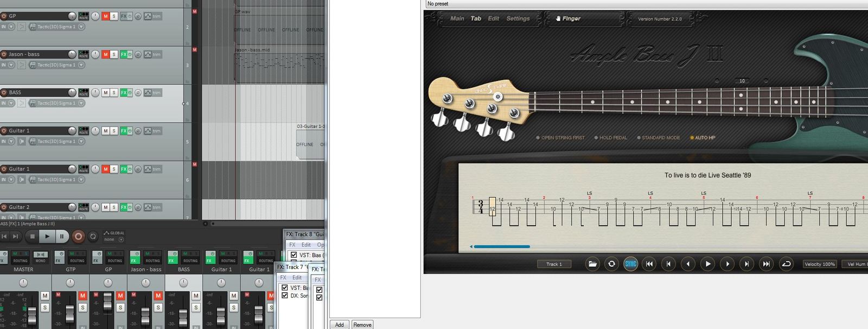The image size is (868, 329).
Task: Toggle loop in Ample Bass tab player
Action: tap(786, 264)
